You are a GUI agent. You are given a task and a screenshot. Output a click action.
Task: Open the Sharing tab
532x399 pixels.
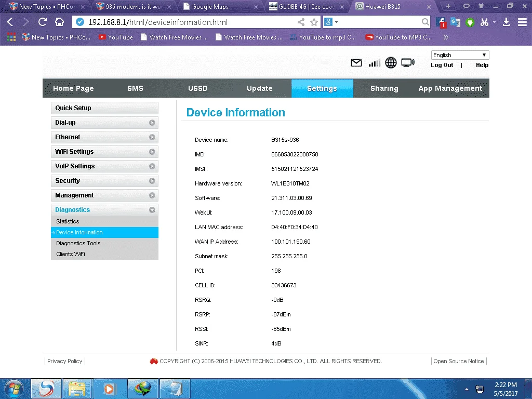(x=384, y=88)
